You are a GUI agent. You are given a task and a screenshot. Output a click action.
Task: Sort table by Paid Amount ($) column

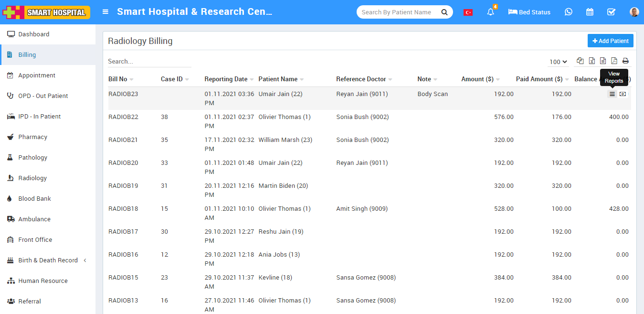click(542, 79)
